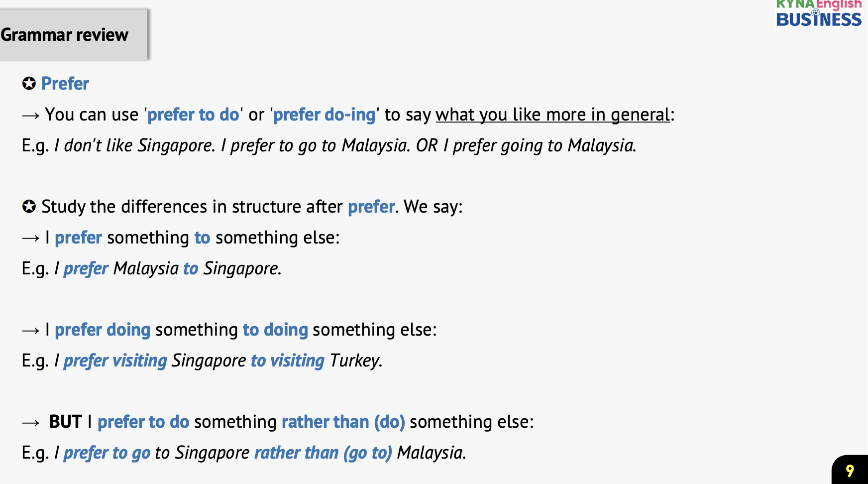Click the blue 'prefer to do' phrase in quotes
The height and width of the screenshot is (484, 868).
click(193, 115)
